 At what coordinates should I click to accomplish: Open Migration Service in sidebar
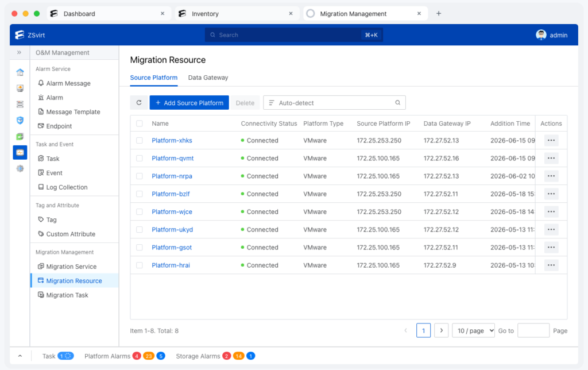tap(67, 267)
